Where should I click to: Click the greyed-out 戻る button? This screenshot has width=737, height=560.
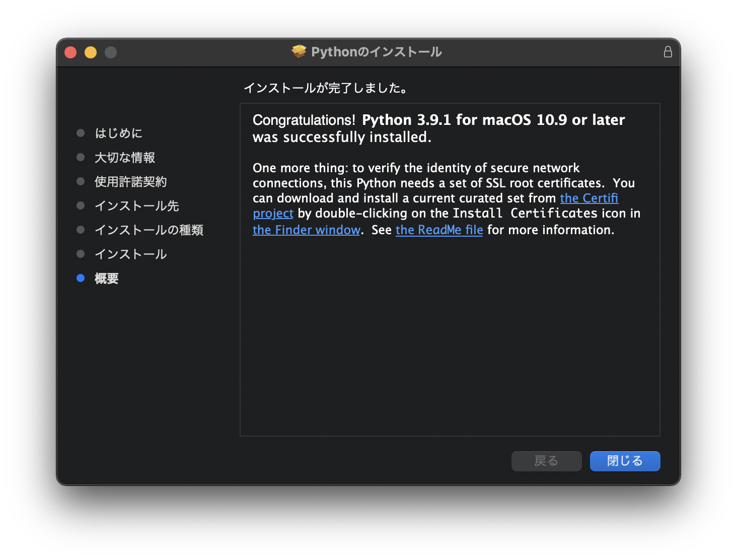(x=546, y=461)
